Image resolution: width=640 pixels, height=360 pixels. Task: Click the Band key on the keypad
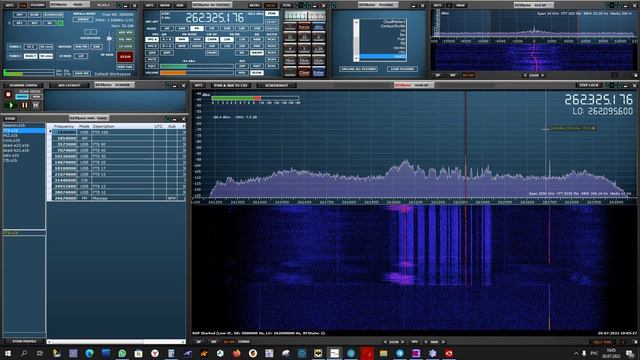coord(304,27)
